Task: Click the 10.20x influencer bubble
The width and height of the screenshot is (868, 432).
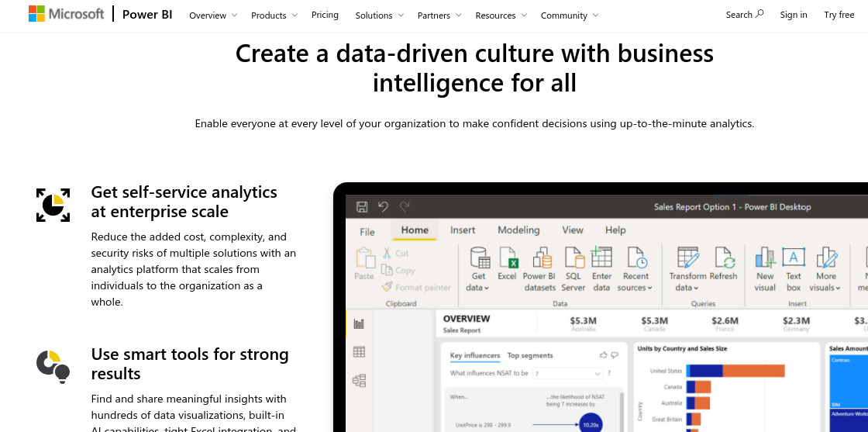Action: coord(591,425)
